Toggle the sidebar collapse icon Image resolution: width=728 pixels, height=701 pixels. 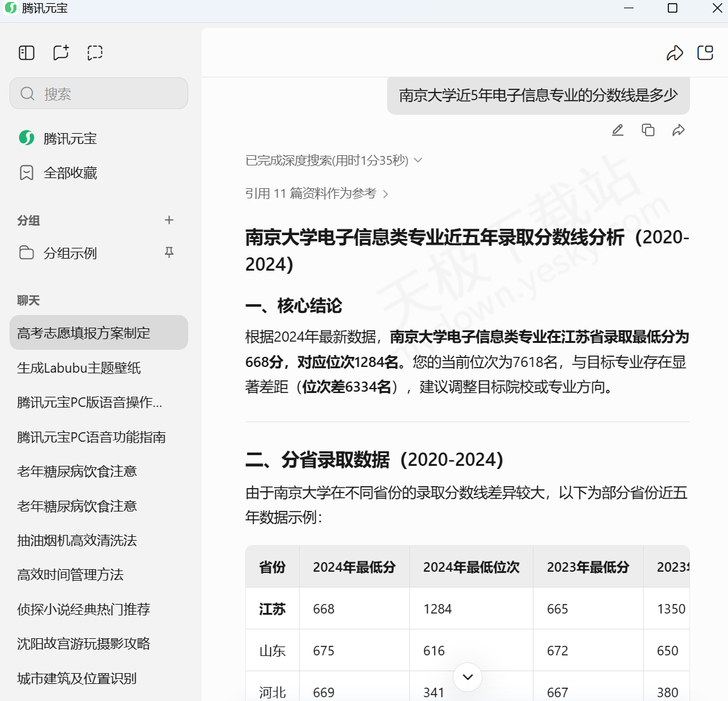(x=27, y=53)
